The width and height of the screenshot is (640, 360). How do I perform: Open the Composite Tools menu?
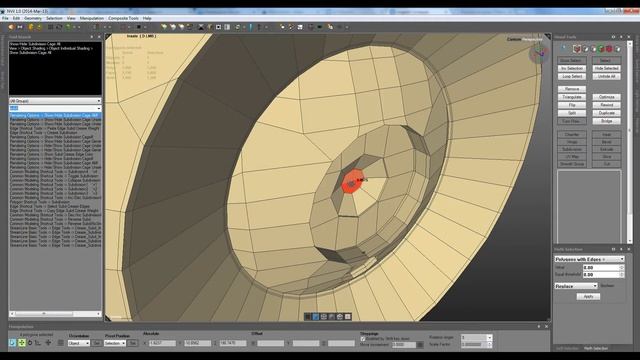[x=123, y=18]
